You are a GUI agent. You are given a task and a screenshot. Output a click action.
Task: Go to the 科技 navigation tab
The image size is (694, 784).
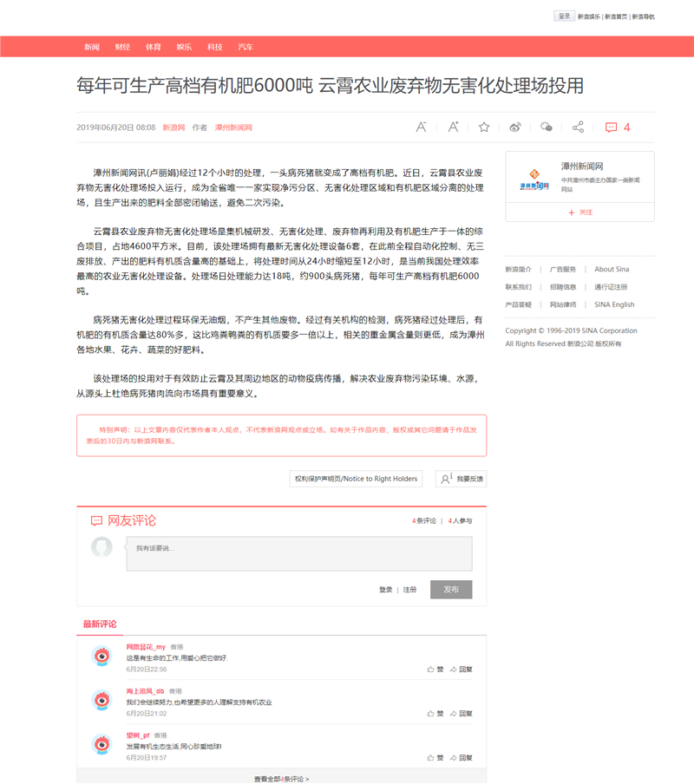click(214, 47)
